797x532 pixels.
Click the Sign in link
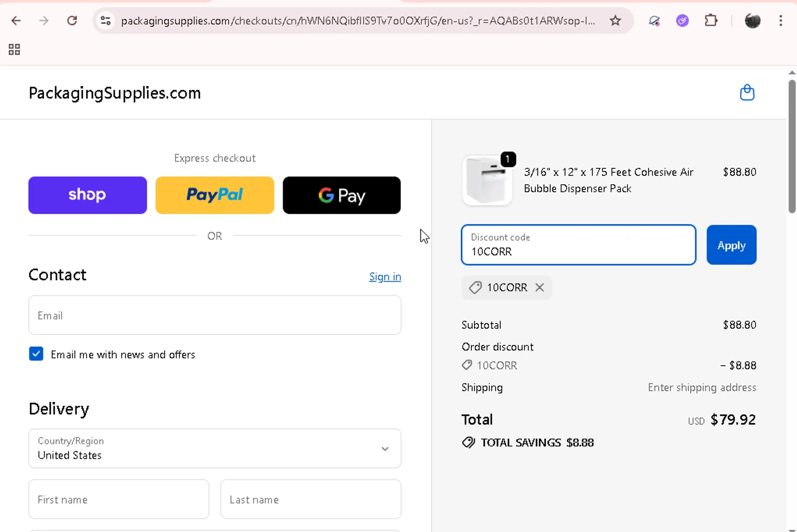385,277
